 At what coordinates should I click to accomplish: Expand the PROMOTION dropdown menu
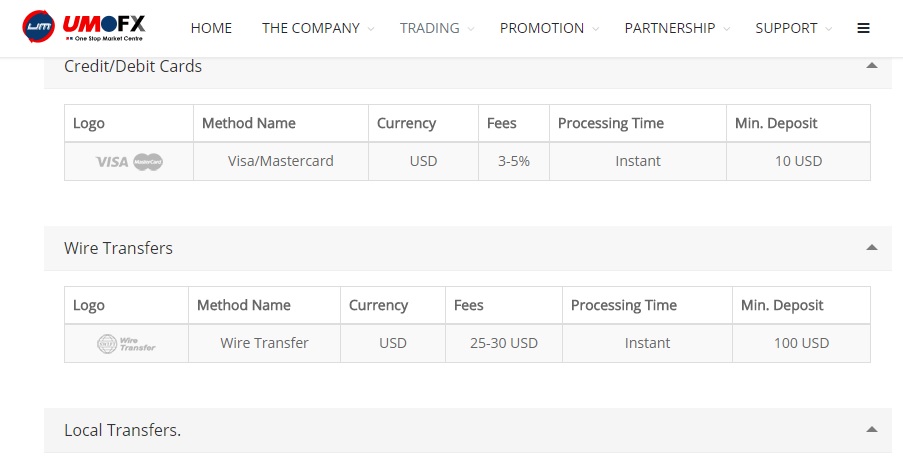(549, 28)
